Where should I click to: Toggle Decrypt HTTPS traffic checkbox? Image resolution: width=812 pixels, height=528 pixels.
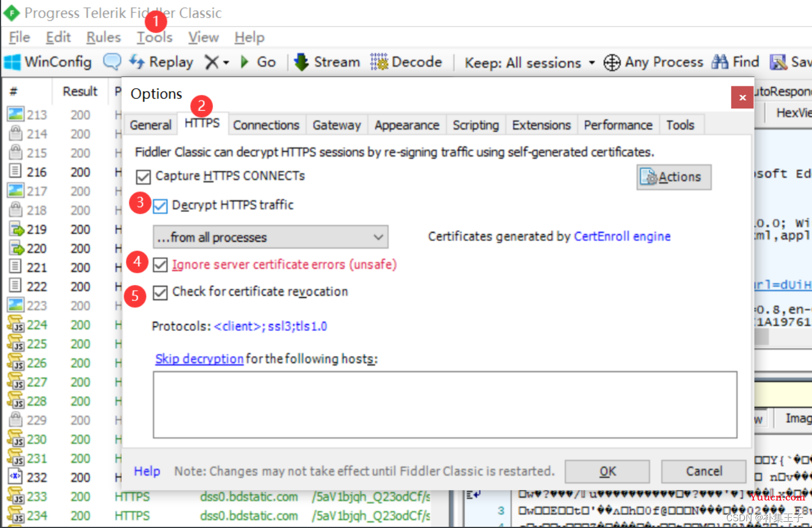tap(160, 206)
